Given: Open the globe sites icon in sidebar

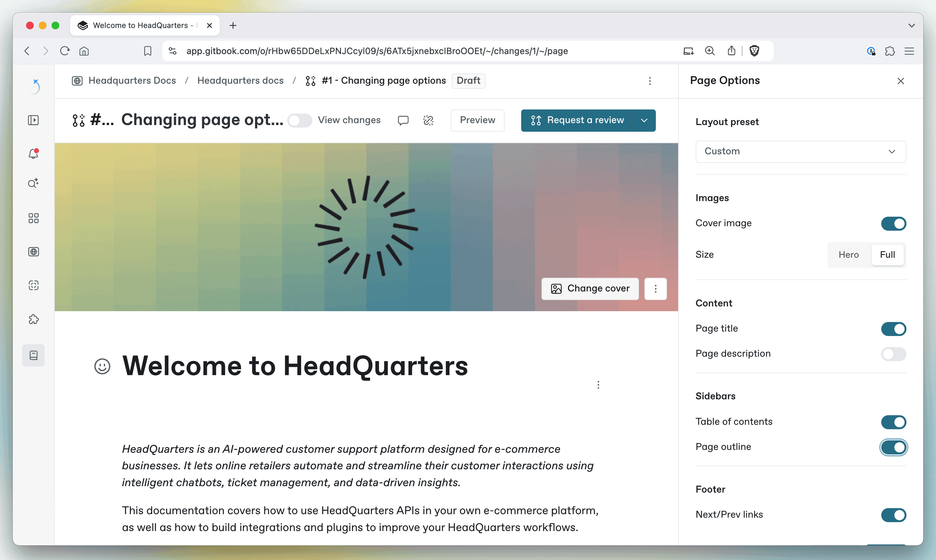Looking at the screenshot, I should 34,251.
